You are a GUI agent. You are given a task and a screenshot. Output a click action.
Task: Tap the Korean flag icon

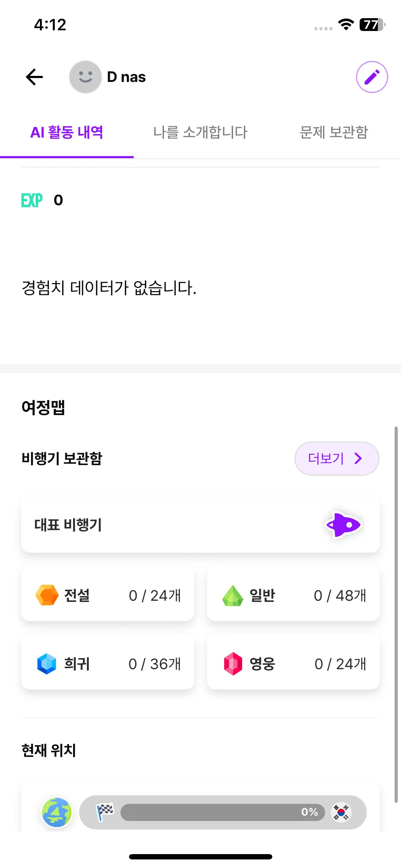click(341, 812)
